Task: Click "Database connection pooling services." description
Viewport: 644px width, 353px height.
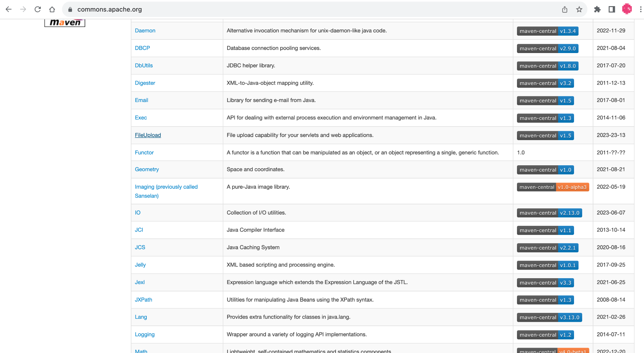Action: (274, 48)
